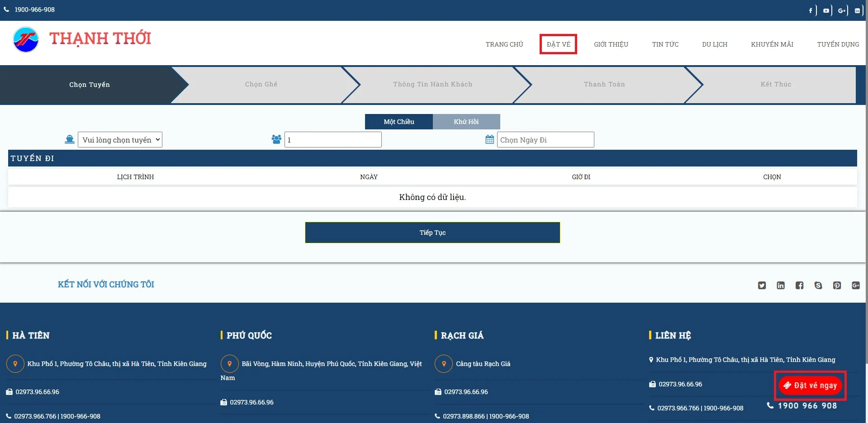The image size is (868, 423).
Task: Open the LinkedIn icon in the top bar
Action: point(857,10)
